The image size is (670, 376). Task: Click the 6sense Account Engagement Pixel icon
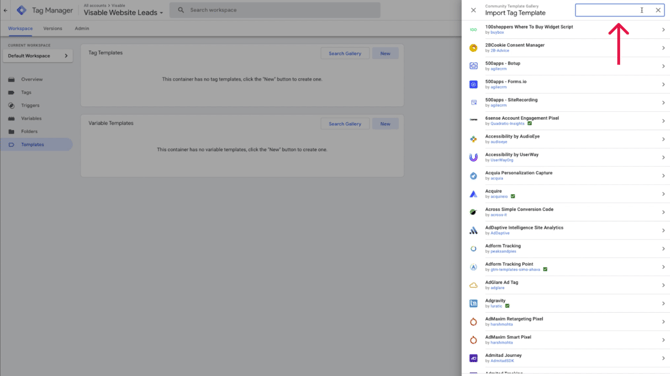[x=473, y=120]
